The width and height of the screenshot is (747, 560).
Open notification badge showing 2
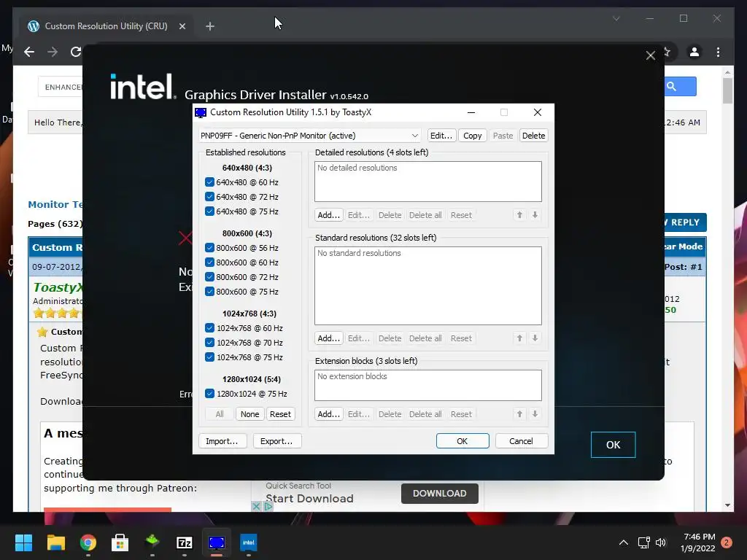[x=727, y=542]
